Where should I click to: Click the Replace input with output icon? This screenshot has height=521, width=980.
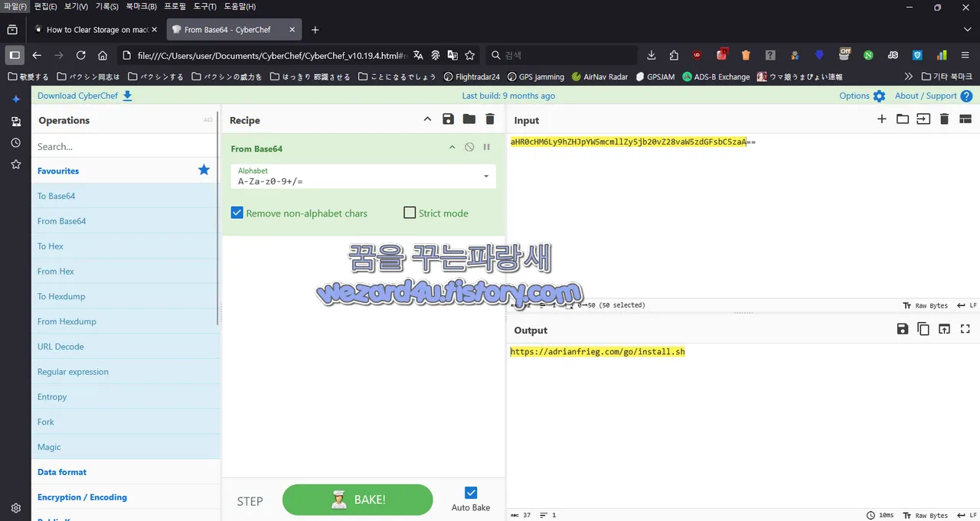coord(944,329)
